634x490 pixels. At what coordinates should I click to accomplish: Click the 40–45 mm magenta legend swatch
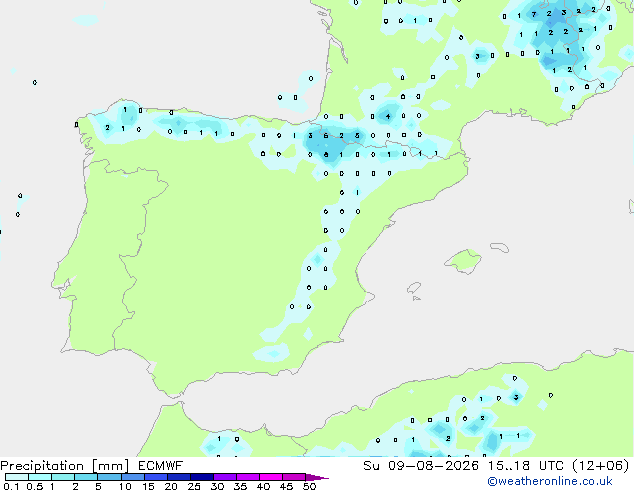pos(271,477)
